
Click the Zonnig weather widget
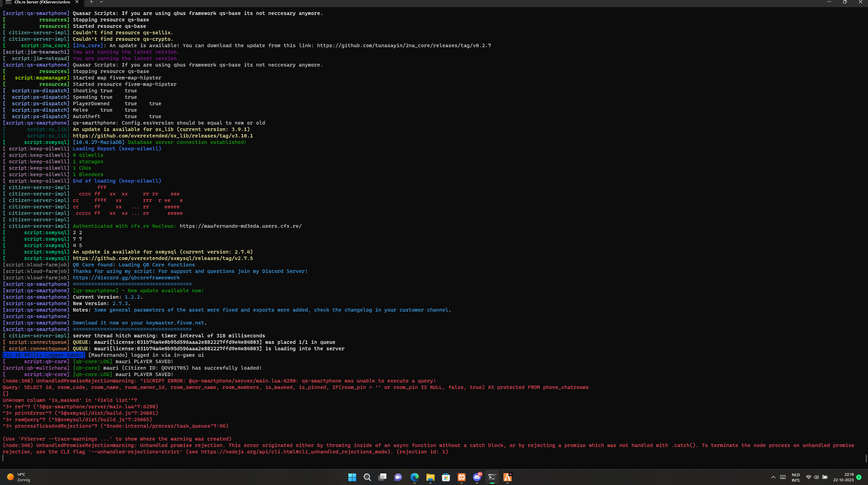tap(17, 477)
